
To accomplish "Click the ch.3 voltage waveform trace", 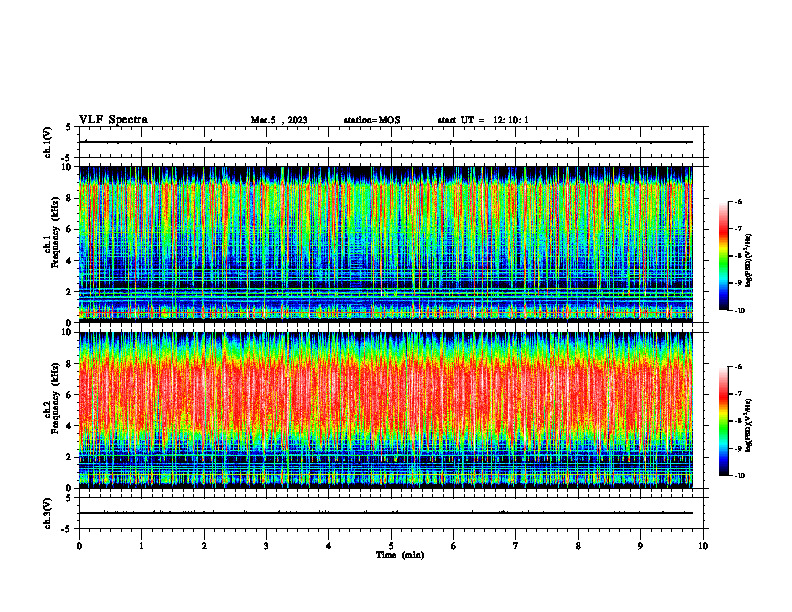I will click(385, 513).
